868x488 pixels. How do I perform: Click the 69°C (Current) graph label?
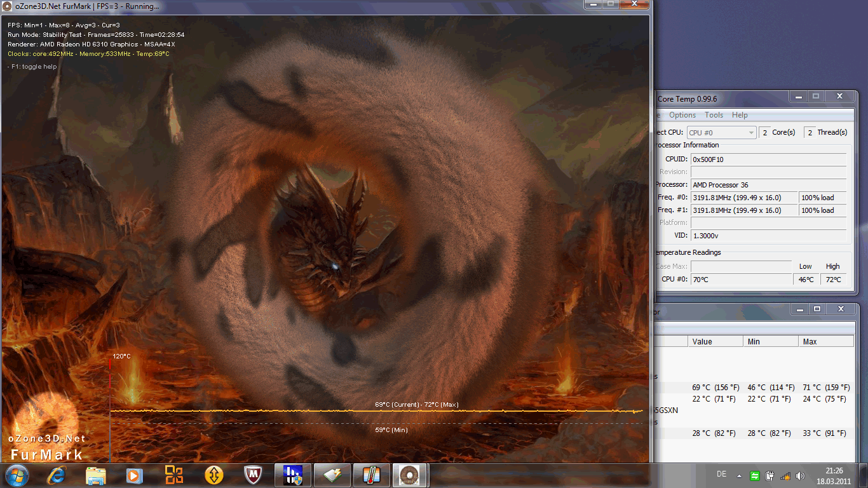[416, 405]
